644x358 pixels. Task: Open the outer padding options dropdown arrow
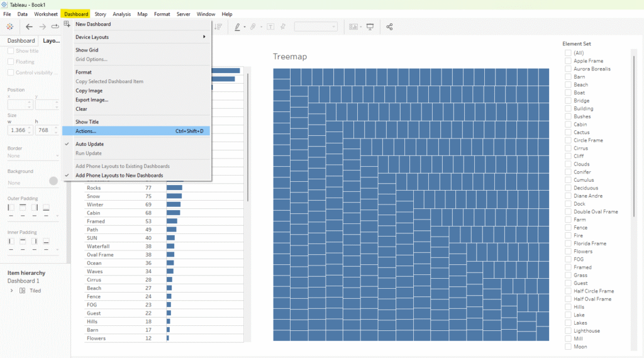coord(57,216)
